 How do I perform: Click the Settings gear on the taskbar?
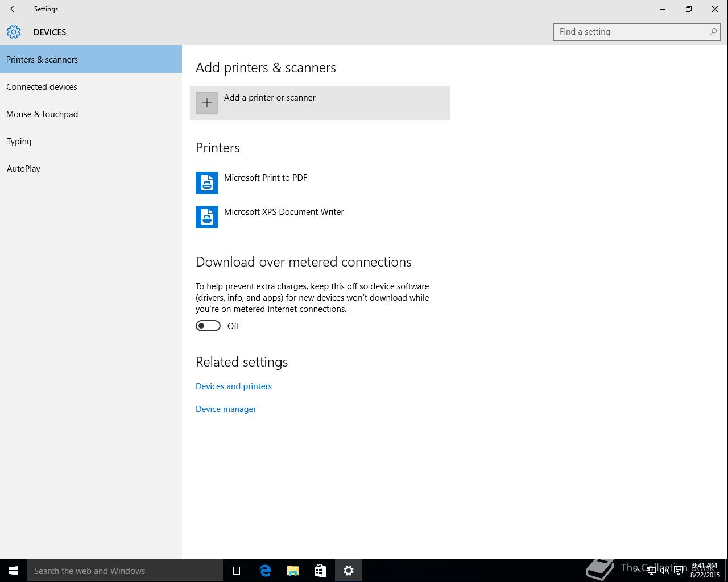pos(349,571)
